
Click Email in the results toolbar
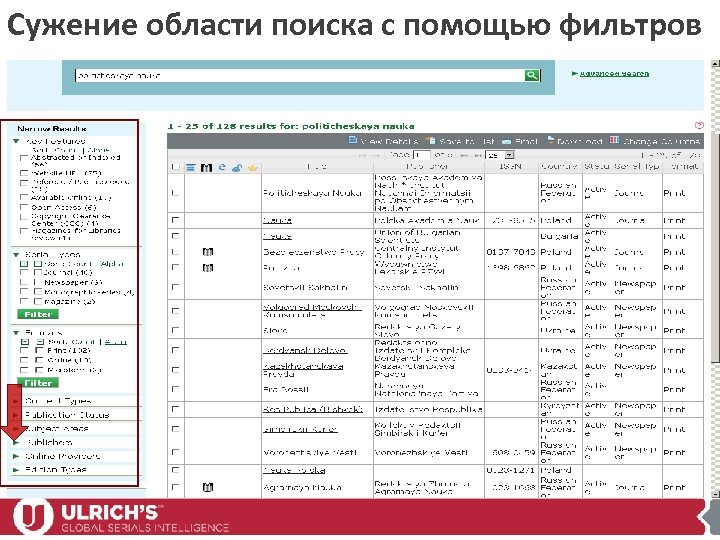point(519,141)
